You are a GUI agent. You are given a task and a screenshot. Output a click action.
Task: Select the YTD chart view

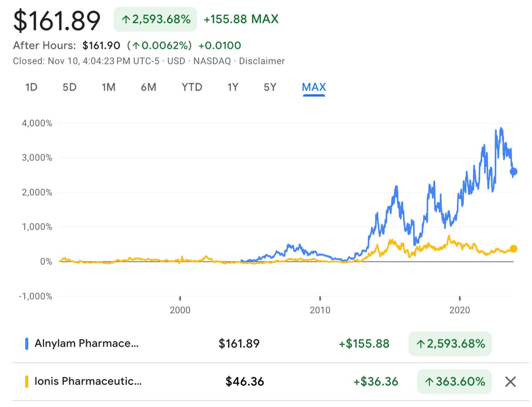coord(192,87)
